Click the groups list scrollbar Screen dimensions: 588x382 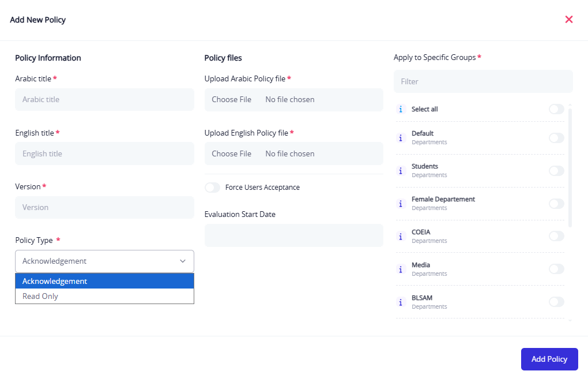(570, 167)
